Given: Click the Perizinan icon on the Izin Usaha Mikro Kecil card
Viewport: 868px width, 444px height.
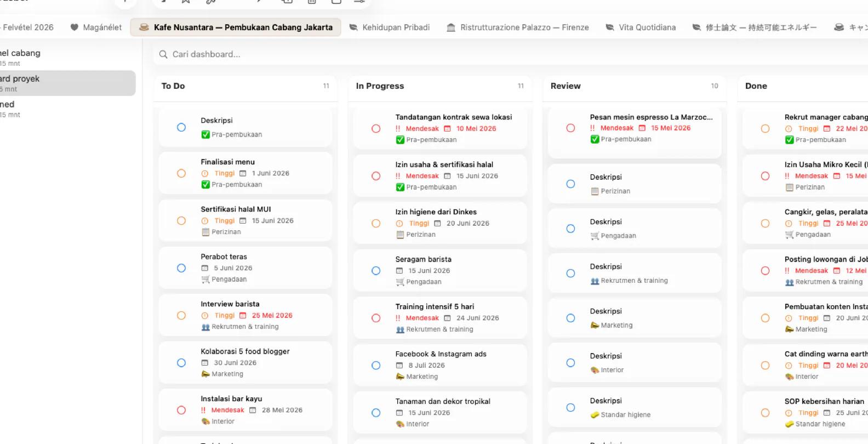Looking at the screenshot, I should (789, 187).
